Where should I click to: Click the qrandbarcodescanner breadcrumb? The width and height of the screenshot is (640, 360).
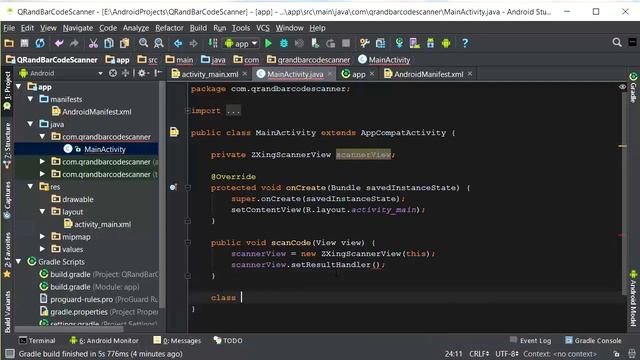pyautogui.click(x=309, y=60)
